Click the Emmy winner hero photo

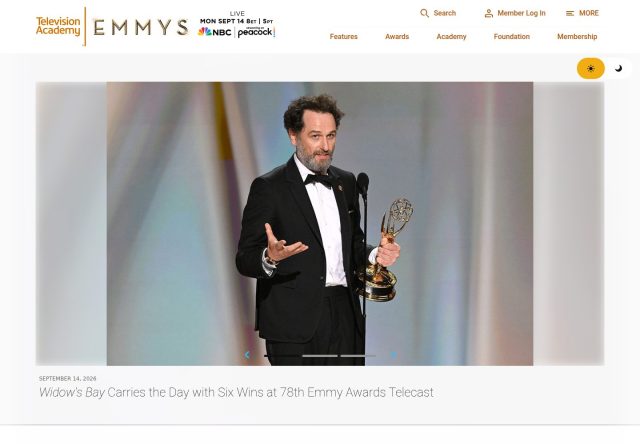pos(320,224)
